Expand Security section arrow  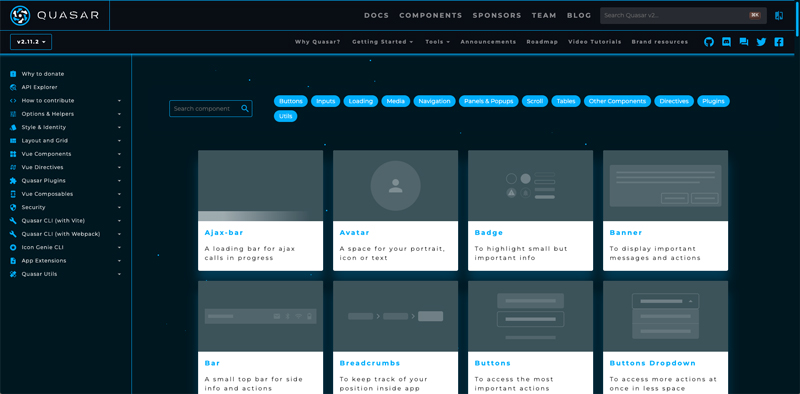pyautogui.click(x=119, y=207)
